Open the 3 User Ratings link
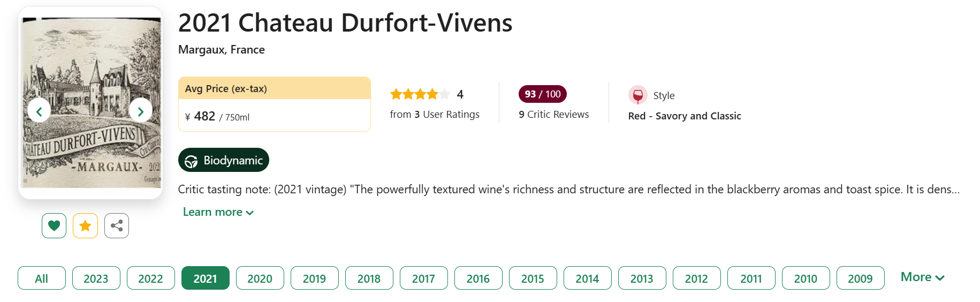Viewport: 980px width, 302px height. (435, 114)
